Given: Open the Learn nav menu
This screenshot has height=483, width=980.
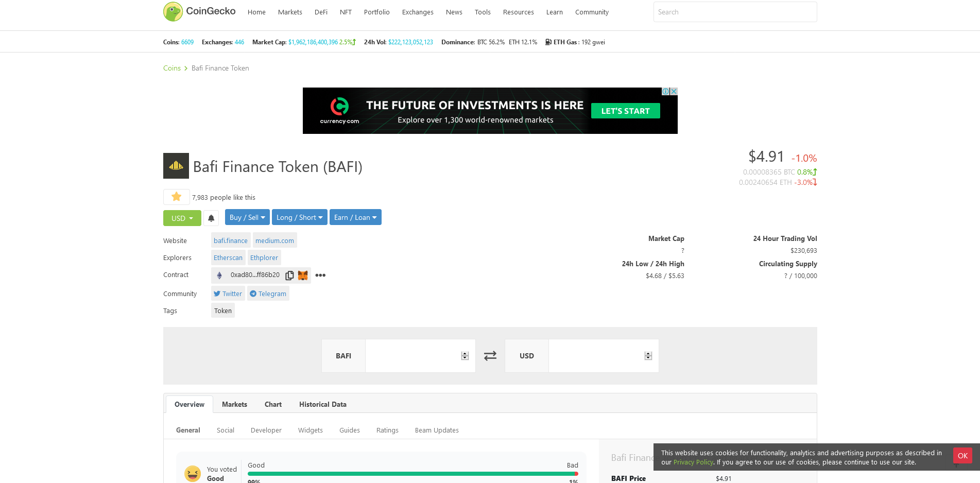Looking at the screenshot, I should click(x=555, y=12).
